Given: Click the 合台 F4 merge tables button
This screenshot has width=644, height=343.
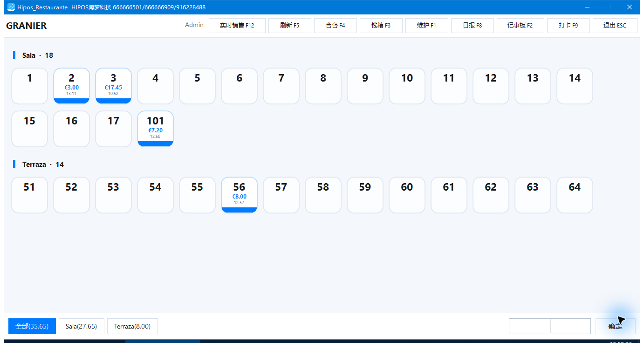Looking at the screenshot, I should tap(336, 26).
